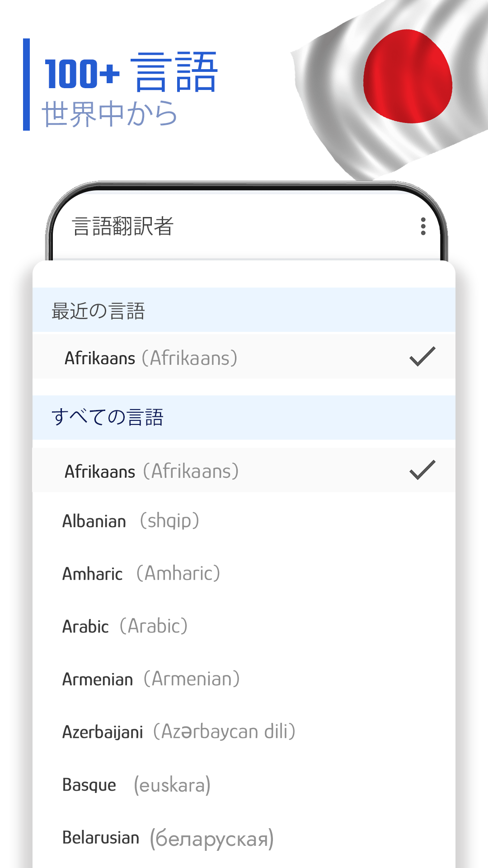Click the すべての言語 section header
Screen dimensions: 488x868
244,417
